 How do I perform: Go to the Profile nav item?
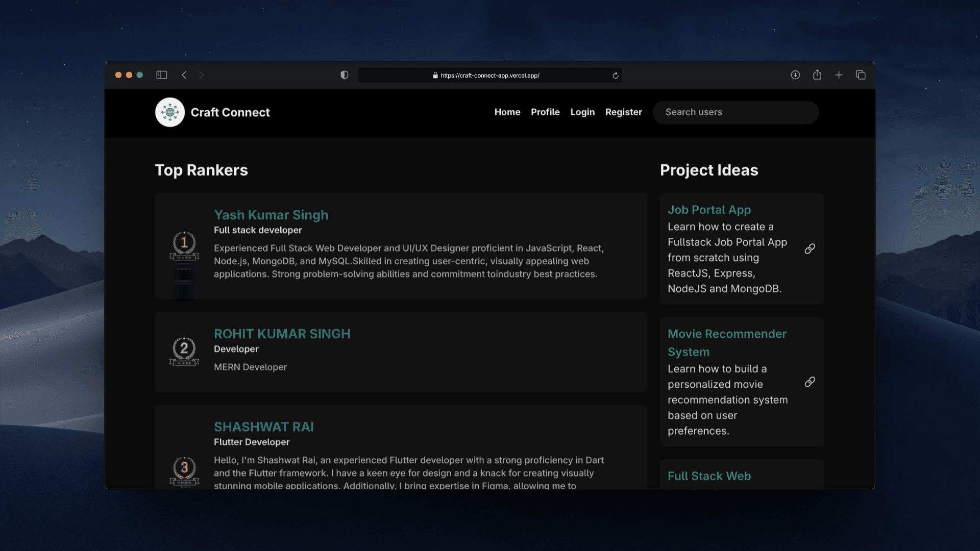point(545,112)
